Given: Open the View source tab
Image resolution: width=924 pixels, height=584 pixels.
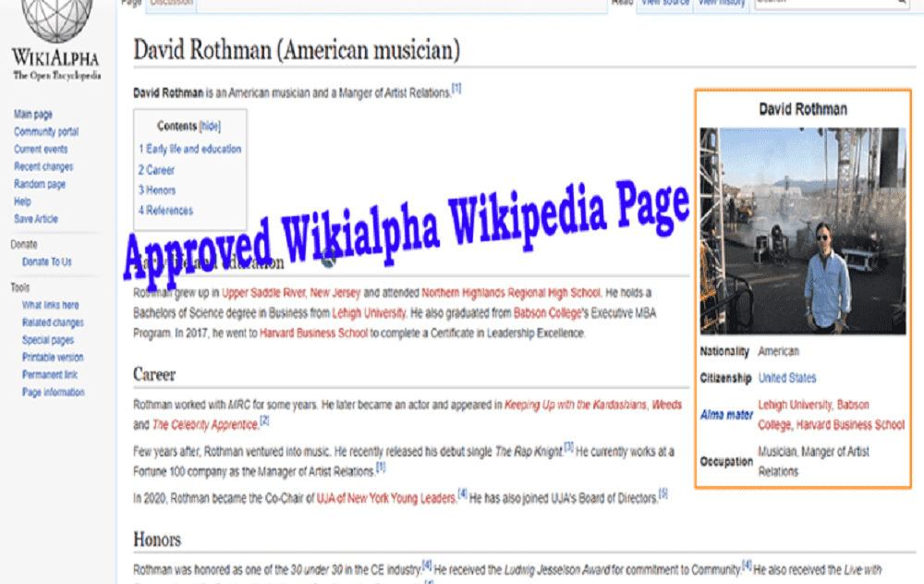Looking at the screenshot, I should click(664, 3).
